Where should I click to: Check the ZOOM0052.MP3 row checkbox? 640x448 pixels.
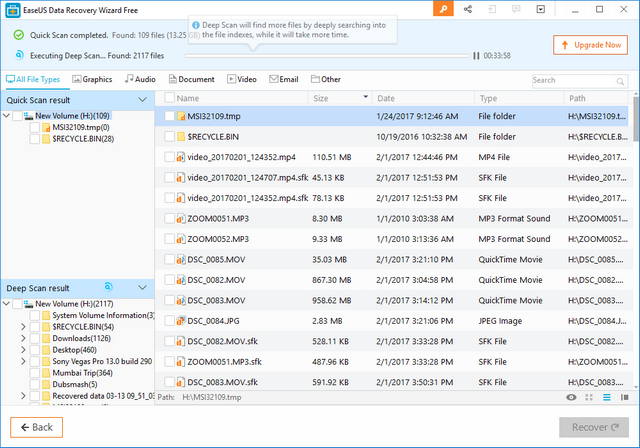pyautogui.click(x=169, y=239)
